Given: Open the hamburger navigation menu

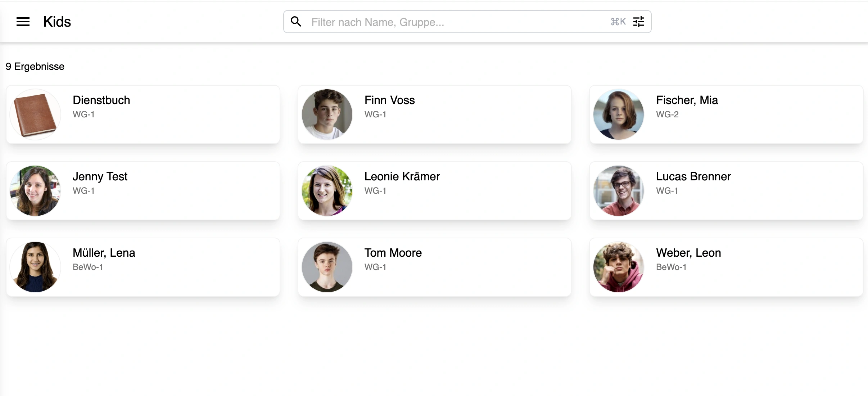Looking at the screenshot, I should (23, 22).
